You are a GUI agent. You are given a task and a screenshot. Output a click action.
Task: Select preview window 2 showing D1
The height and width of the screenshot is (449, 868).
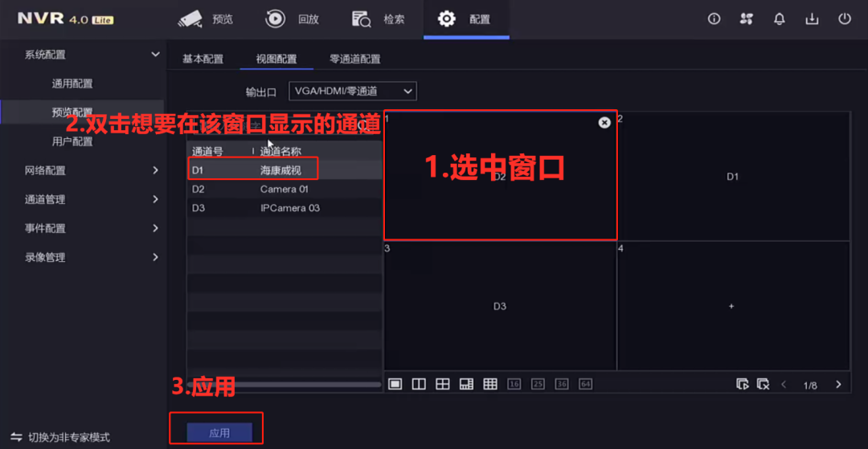pos(734,177)
